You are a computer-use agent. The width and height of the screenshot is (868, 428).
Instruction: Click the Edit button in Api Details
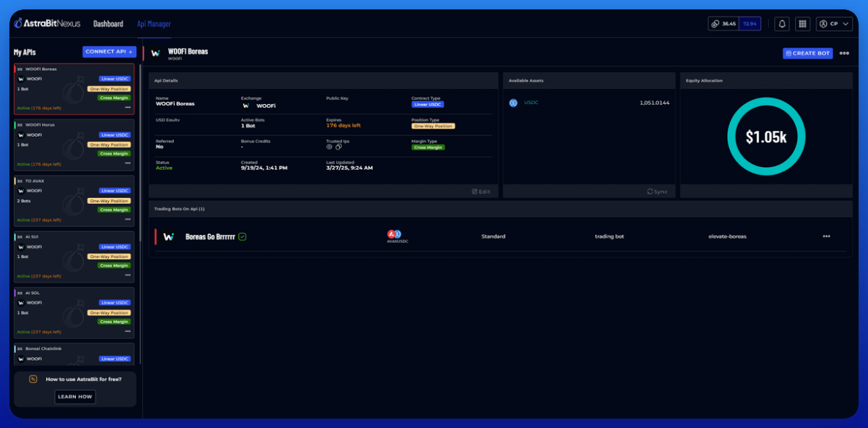click(x=481, y=192)
